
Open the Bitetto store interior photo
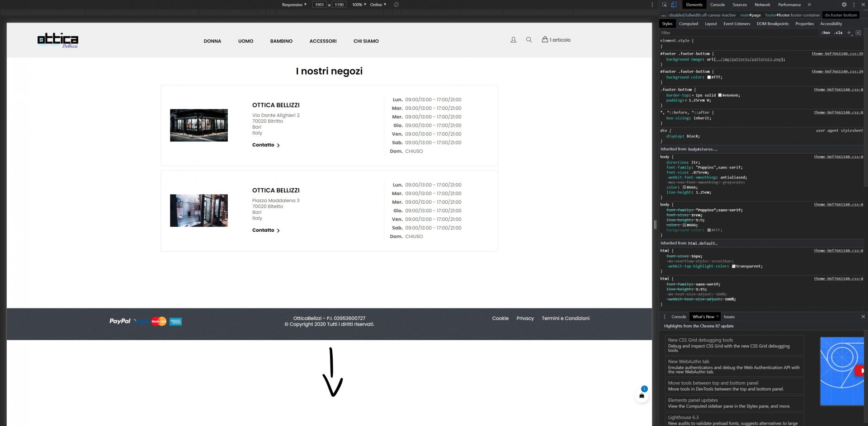click(199, 211)
